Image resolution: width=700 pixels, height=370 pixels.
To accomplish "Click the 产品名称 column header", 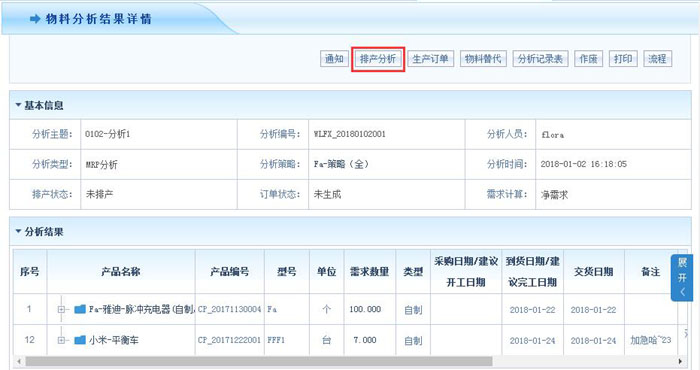I will pos(121,271).
